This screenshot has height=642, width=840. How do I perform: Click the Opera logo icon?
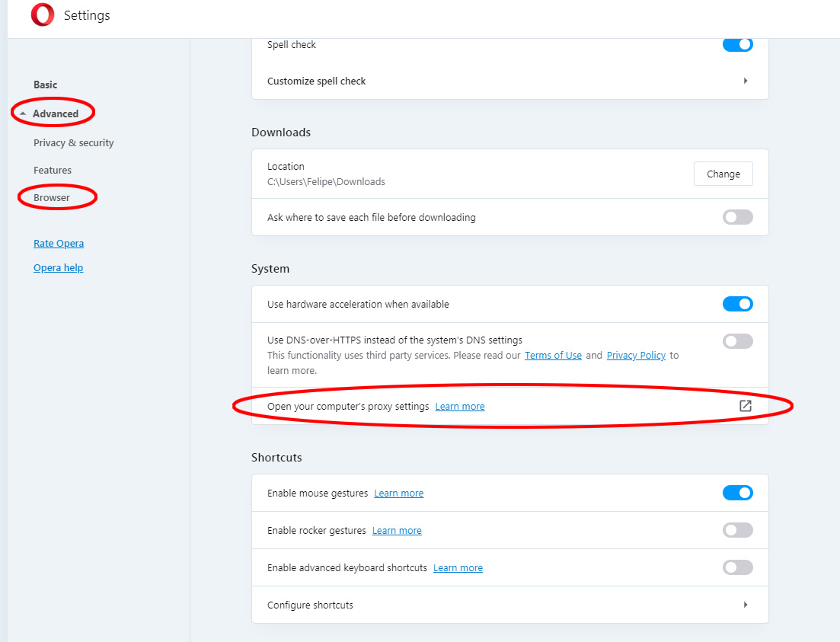click(43, 15)
